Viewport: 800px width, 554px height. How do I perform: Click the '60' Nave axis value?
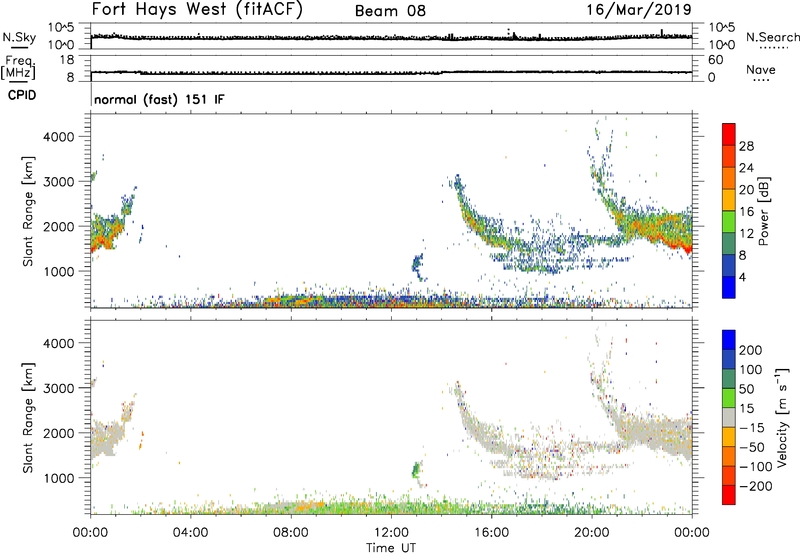(715, 60)
